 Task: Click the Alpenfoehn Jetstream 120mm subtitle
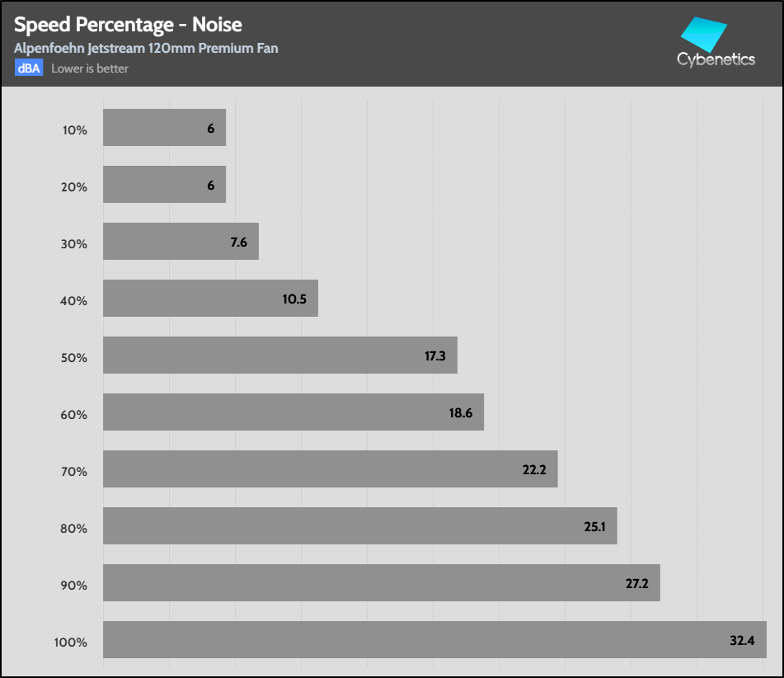point(146,48)
